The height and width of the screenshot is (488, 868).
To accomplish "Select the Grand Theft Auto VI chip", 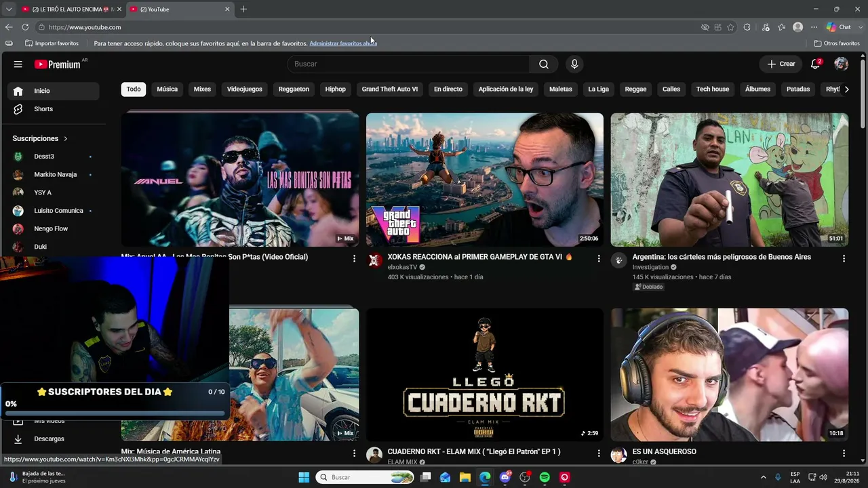I will [x=390, y=89].
